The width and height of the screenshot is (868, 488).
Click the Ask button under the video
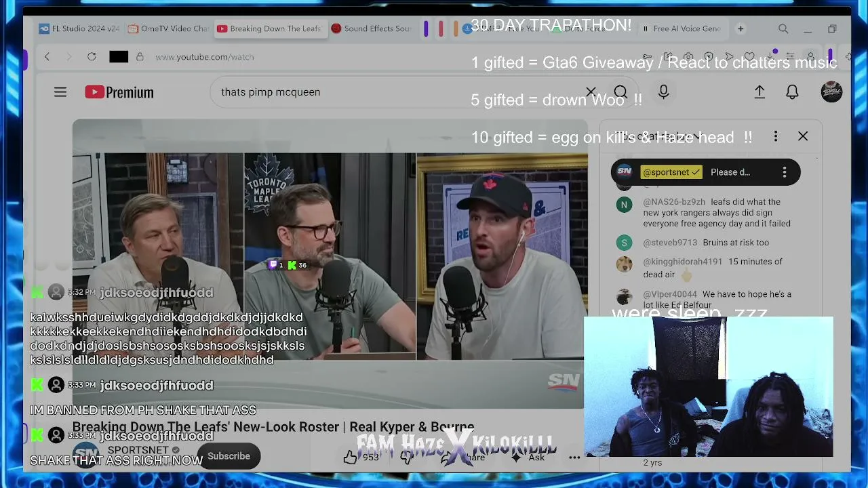[530, 457]
